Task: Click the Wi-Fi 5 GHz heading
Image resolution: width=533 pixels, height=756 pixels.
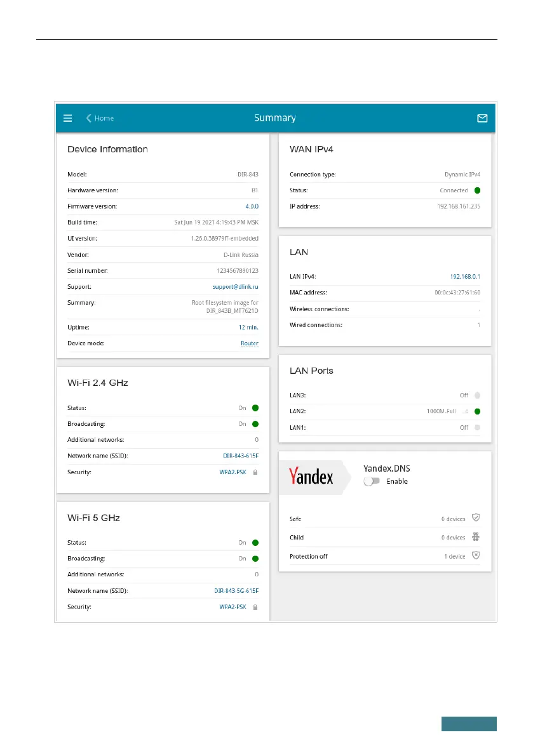Action: [93, 518]
